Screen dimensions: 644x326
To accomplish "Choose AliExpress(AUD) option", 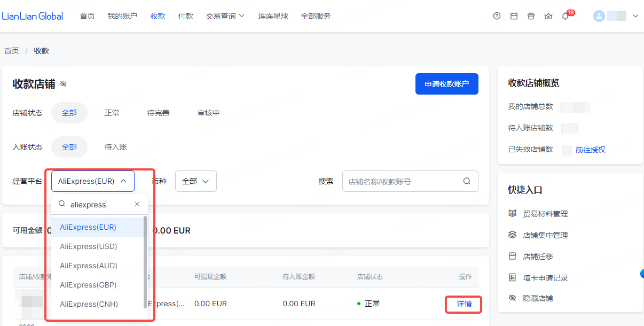I will tap(97, 266).
